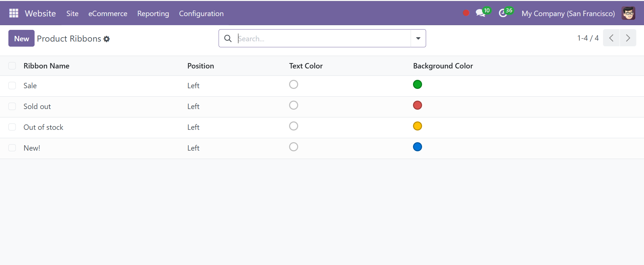The height and width of the screenshot is (265, 644).
Task: Open the apps grid home menu
Action: click(14, 13)
